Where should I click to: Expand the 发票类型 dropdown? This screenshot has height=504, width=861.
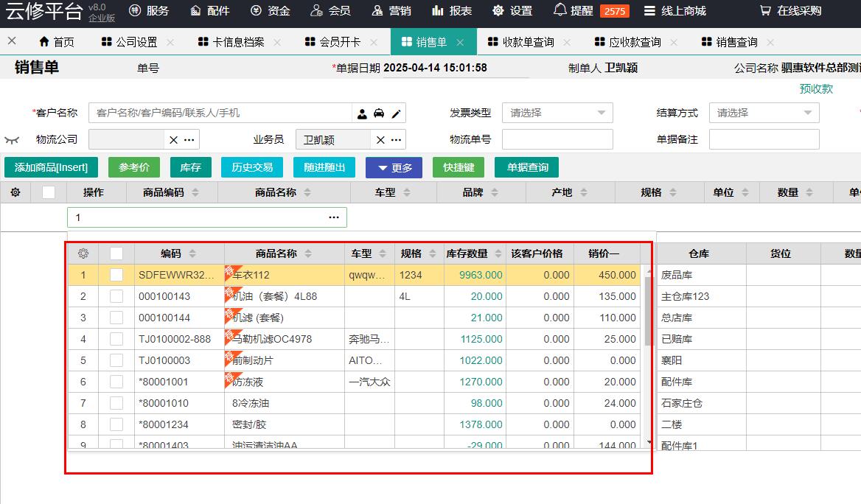[602, 113]
